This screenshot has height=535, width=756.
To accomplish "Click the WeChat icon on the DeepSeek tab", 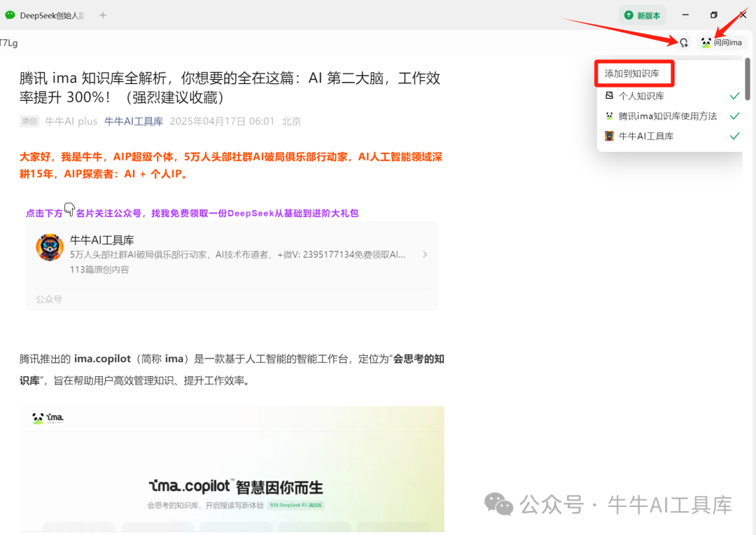I will (x=10, y=15).
